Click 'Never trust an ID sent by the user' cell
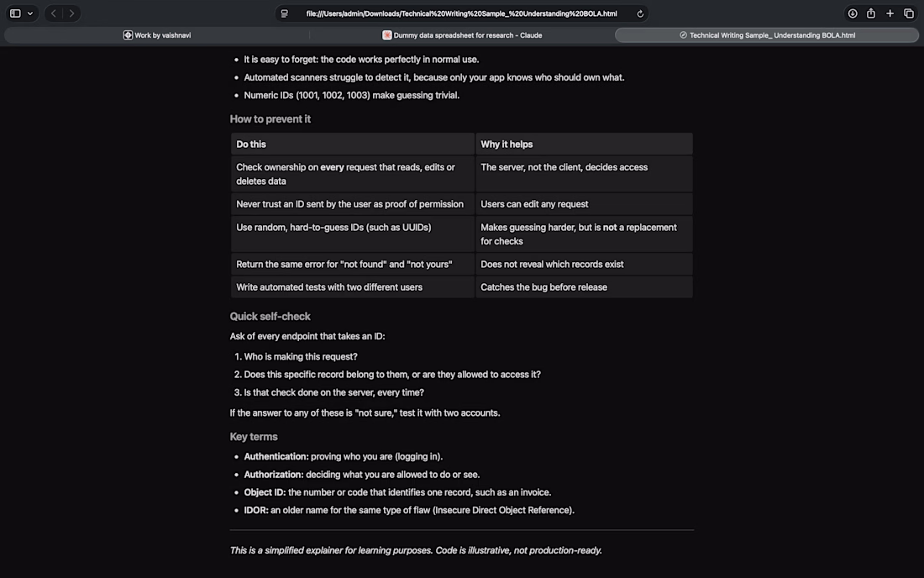Image resolution: width=924 pixels, height=578 pixels. (353, 204)
